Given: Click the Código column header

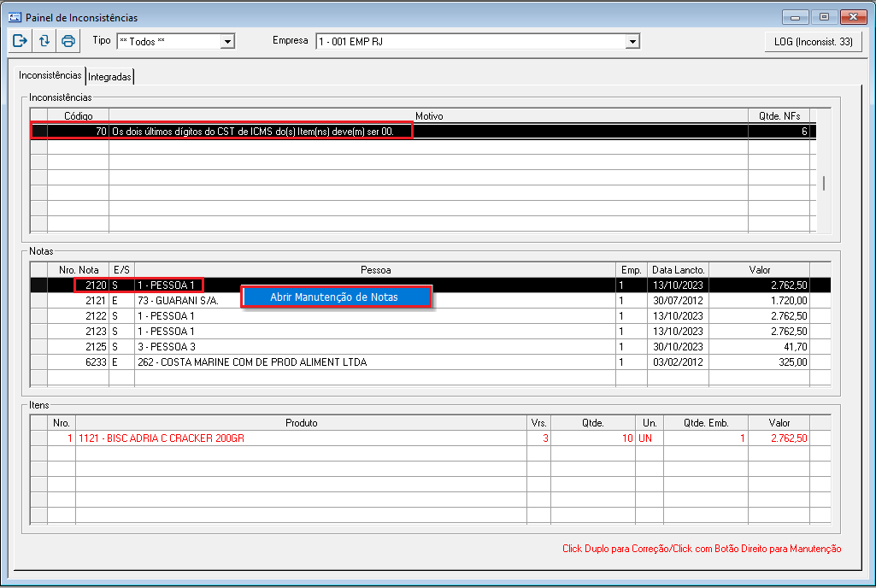Looking at the screenshot, I should (x=79, y=115).
